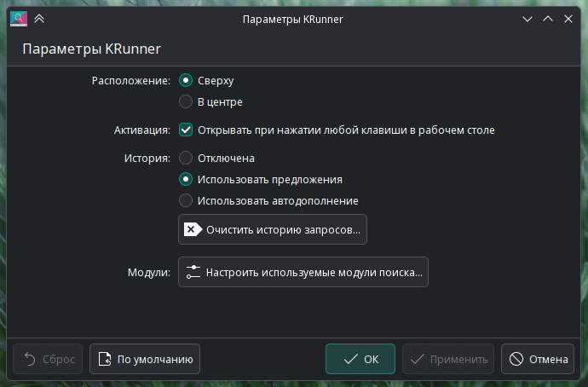Click the Применить apply button
The height and width of the screenshot is (387, 588).
448,359
